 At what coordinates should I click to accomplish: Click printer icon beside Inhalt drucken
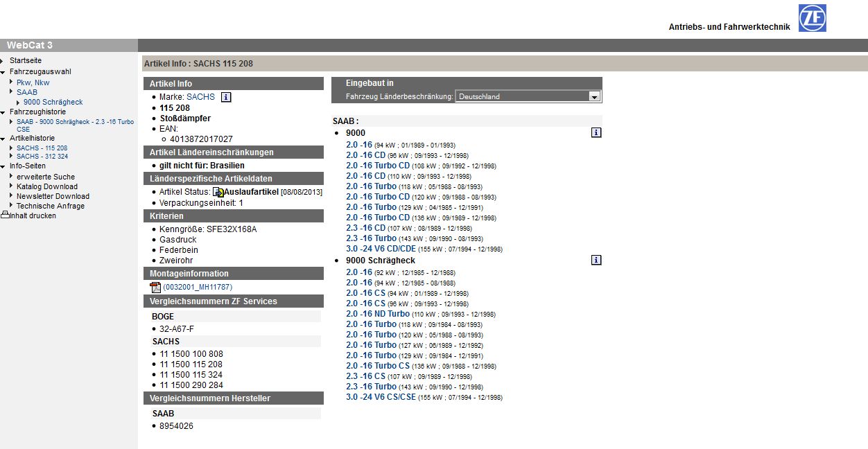(x=5, y=215)
